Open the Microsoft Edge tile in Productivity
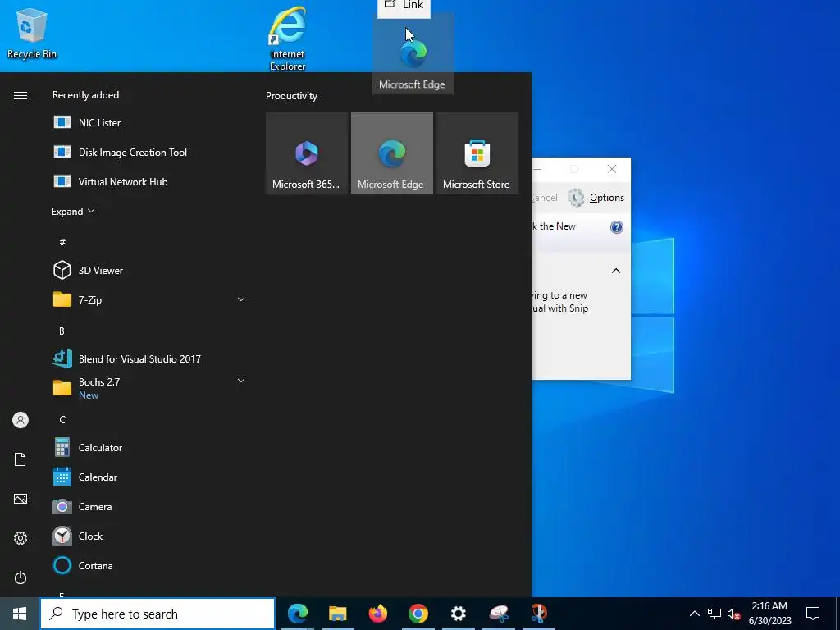840x630 pixels. coord(392,153)
